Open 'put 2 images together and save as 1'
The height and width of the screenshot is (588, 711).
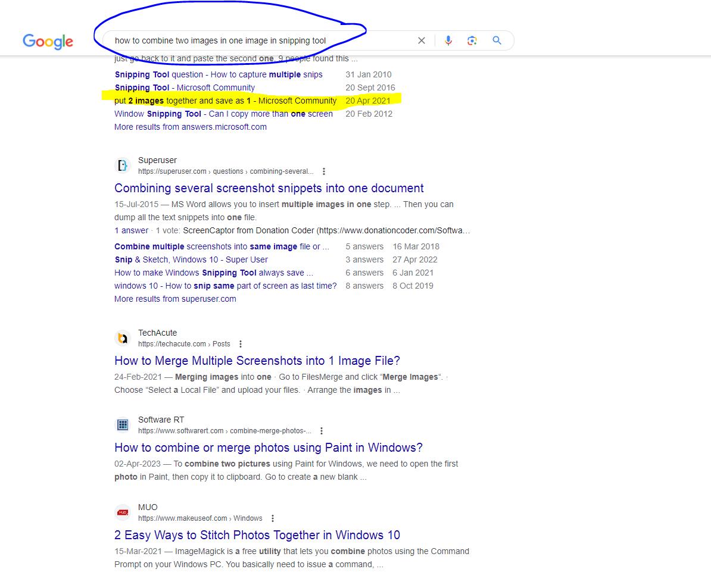(x=225, y=101)
